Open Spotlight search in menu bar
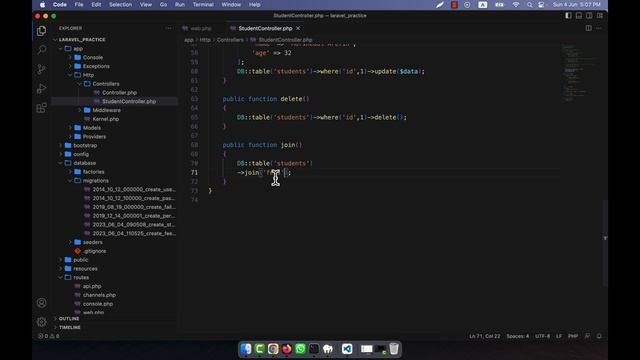Image resolution: width=640 pixels, height=360 pixels. [x=529, y=4]
